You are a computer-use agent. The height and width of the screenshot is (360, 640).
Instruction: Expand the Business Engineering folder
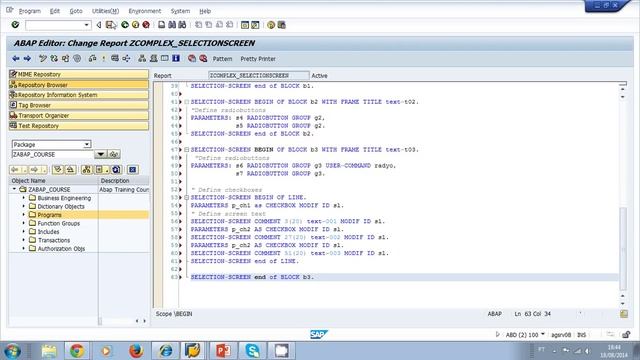[24, 198]
